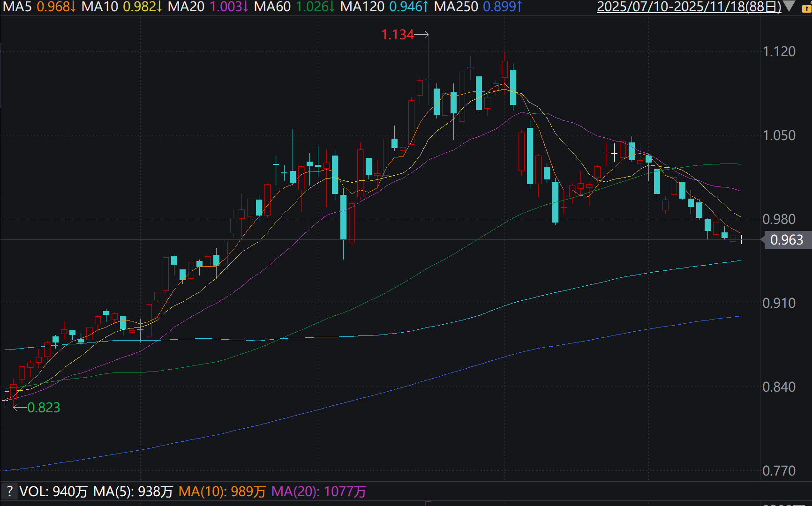
Task: Click the 1.120 price axis label
Action: pyautogui.click(x=779, y=52)
